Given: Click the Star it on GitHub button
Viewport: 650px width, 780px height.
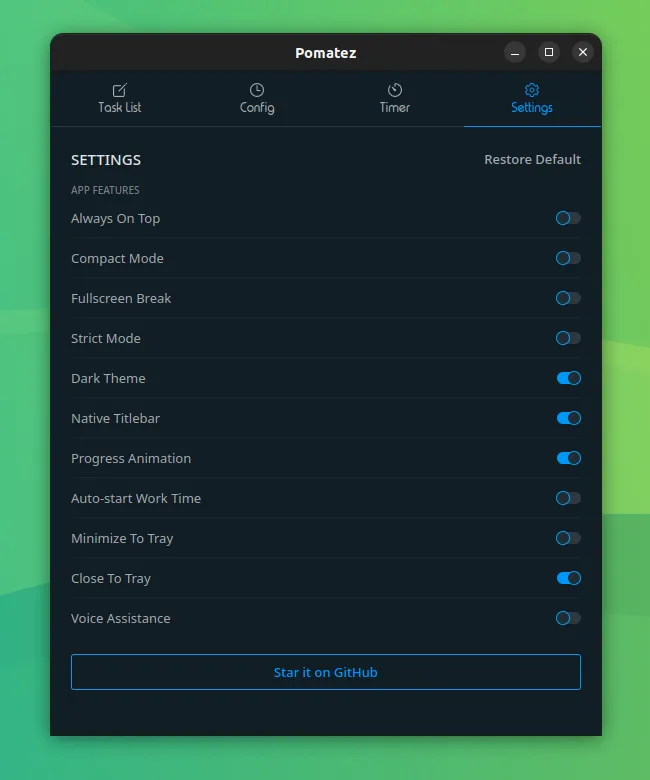Looking at the screenshot, I should (326, 672).
